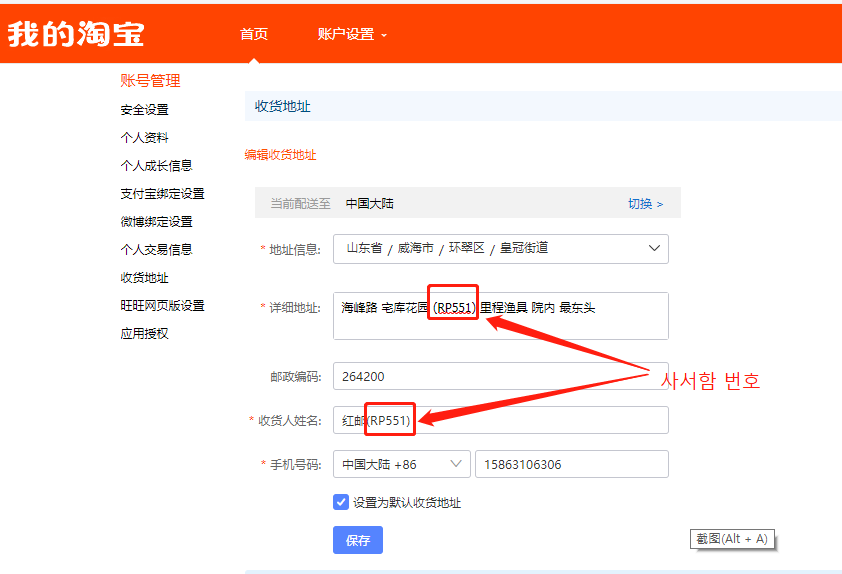Viewport: 842px width, 574px height.
Task: Click the 邮政编码 input field
Action: point(500,377)
